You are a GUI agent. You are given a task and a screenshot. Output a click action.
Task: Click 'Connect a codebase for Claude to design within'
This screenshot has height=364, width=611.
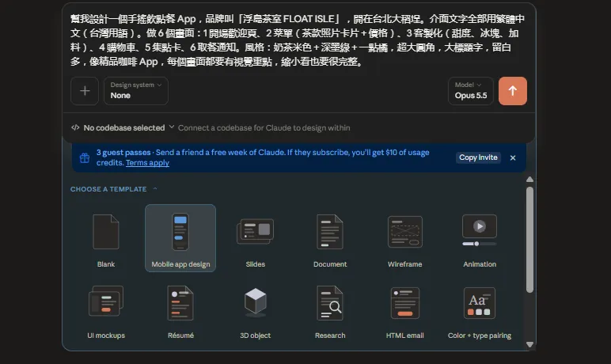pos(264,128)
